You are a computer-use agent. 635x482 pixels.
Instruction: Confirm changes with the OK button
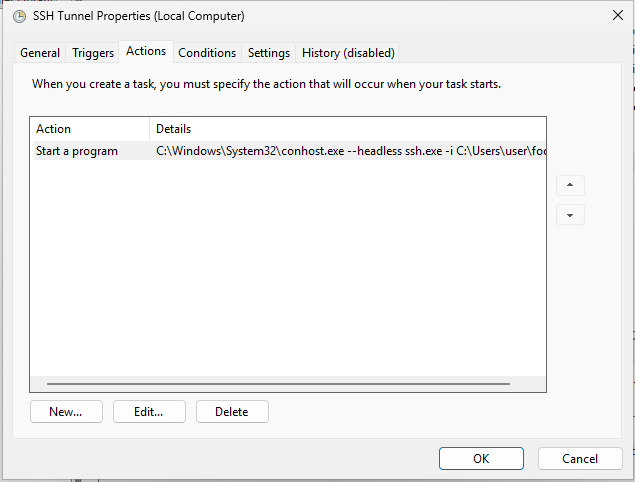[x=481, y=458]
